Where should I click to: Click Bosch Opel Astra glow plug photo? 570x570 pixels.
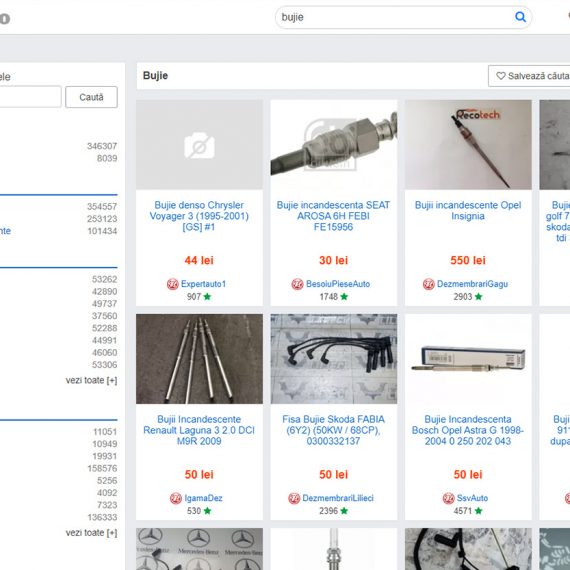468,359
